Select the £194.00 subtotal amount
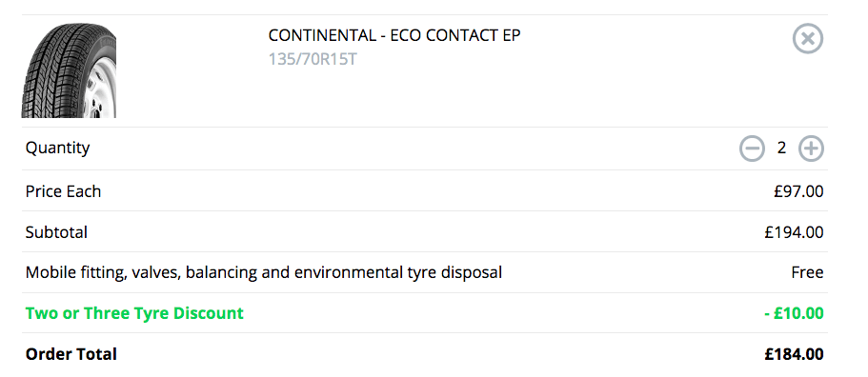 tap(795, 232)
